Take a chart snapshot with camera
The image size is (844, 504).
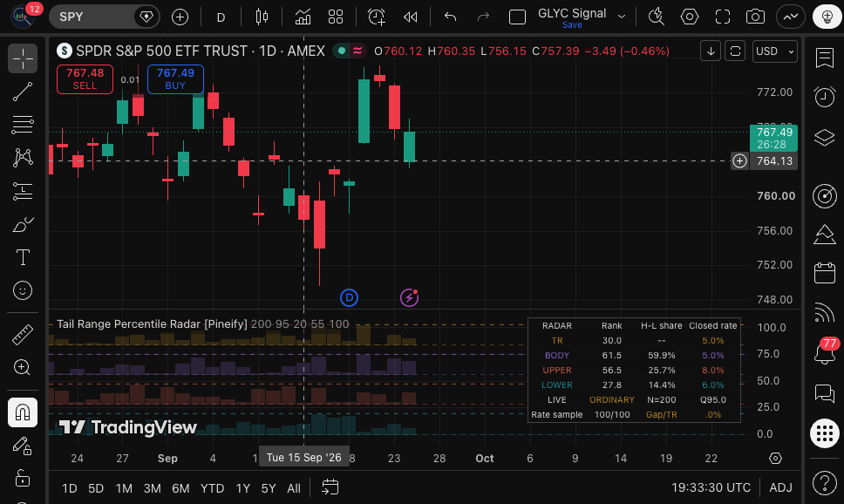[755, 17]
